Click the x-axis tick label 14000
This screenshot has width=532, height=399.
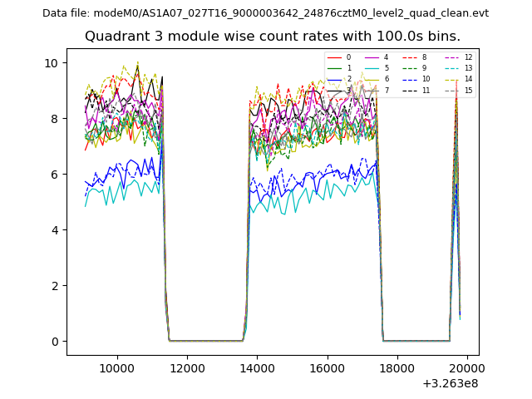pos(256,368)
